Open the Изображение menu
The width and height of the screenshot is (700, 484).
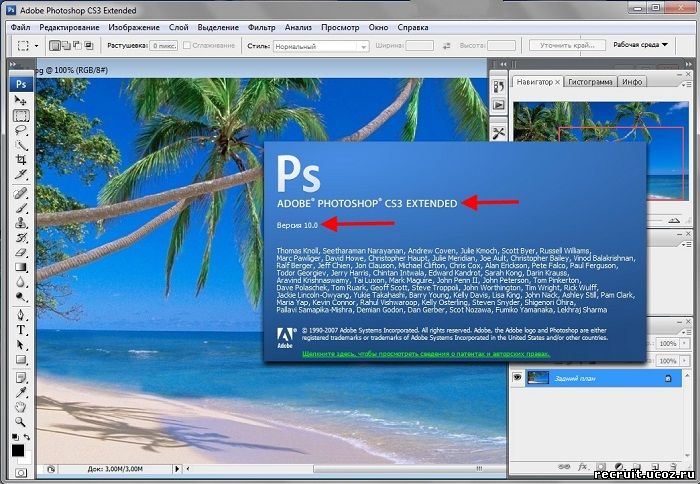(x=134, y=27)
